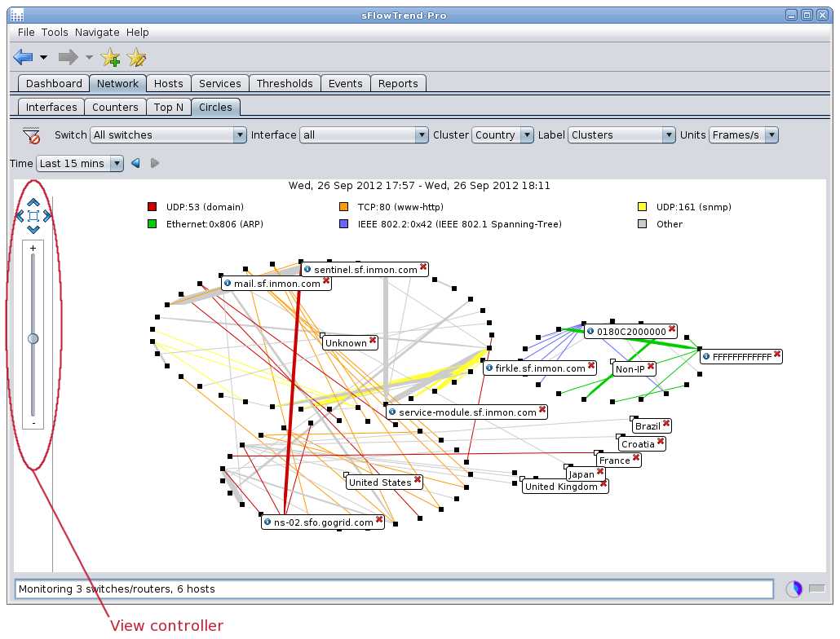Click the clear filter funnel icon
The height and width of the screenshot is (639, 840).
(x=31, y=135)
